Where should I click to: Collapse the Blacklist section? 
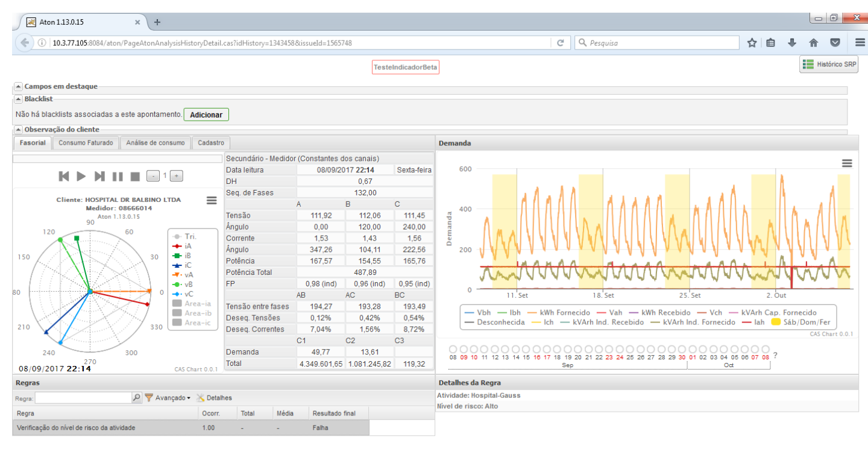(x=18, y=99)
